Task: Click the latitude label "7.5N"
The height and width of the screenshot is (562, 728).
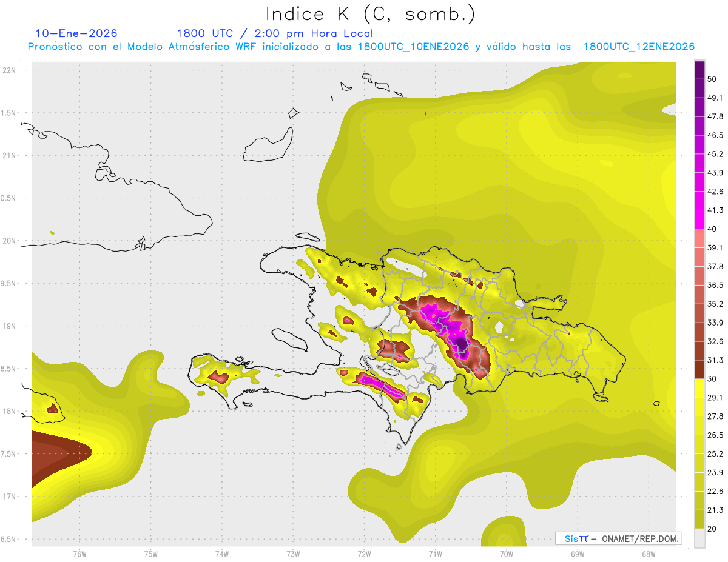Action: tap(8, 454)
